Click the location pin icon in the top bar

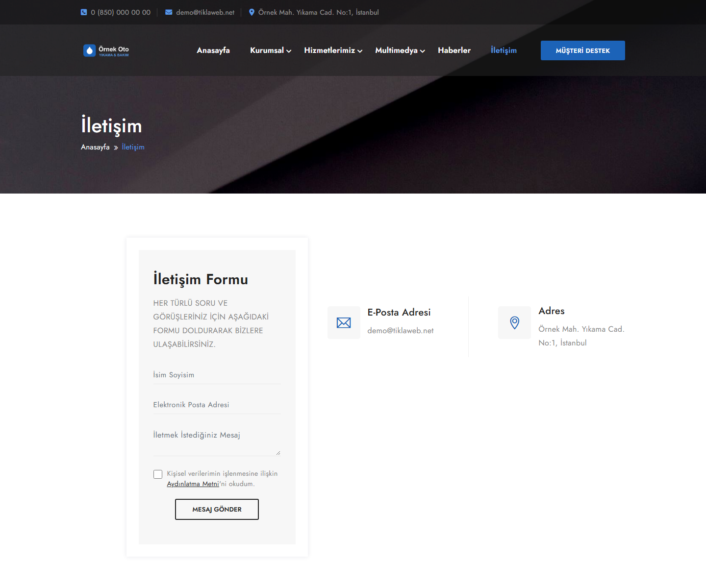pos(252,12)
